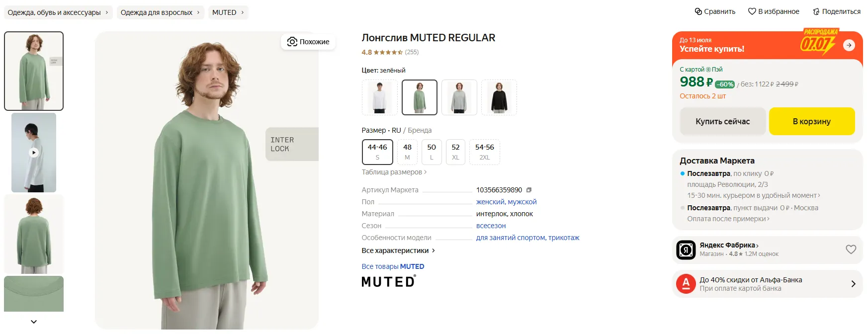Viewport: 868px width, 334px height.
Task: Open the size table link
Action: (394, 172)
